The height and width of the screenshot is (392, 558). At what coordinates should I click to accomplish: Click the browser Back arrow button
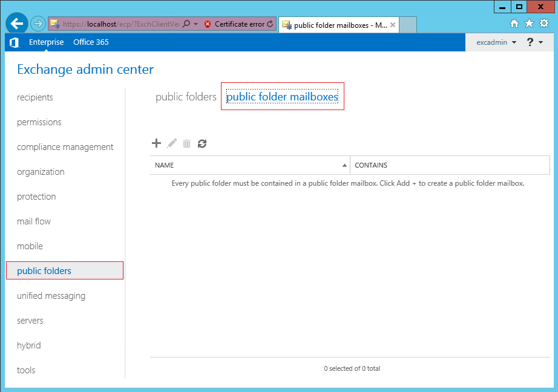point(17,24)
